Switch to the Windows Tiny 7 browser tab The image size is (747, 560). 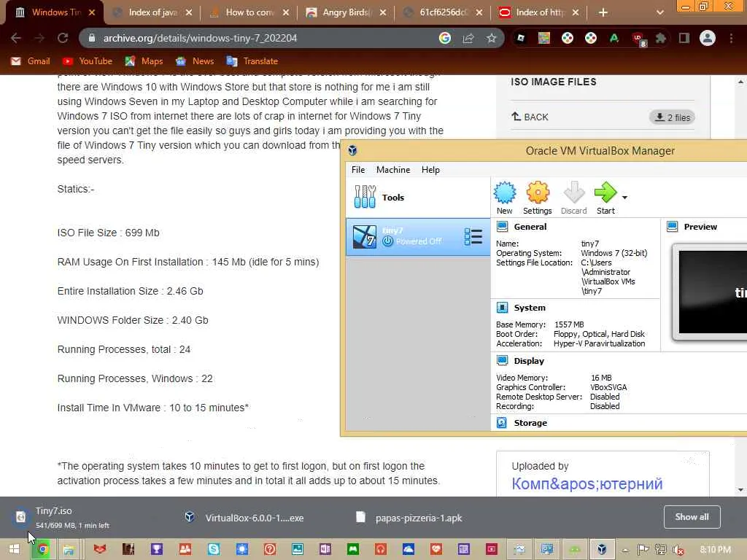54,12
